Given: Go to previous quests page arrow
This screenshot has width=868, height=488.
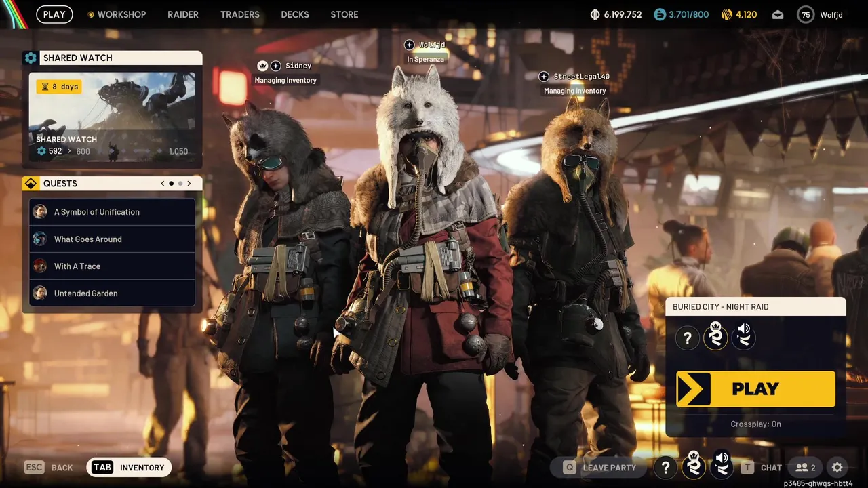Looking at the screenshot, I should pyautogui.click(x=163, y=184).
